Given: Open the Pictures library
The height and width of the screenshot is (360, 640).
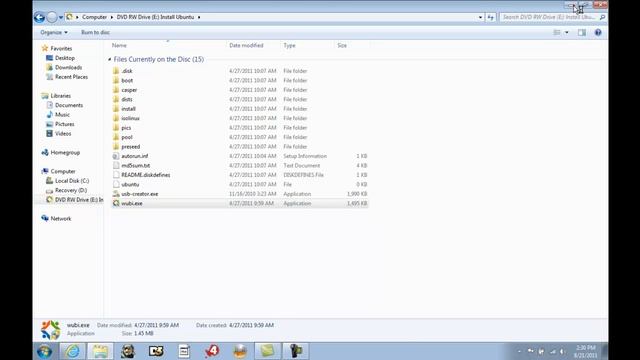Looking at the screenshot, I should click(x=64, y=124).
